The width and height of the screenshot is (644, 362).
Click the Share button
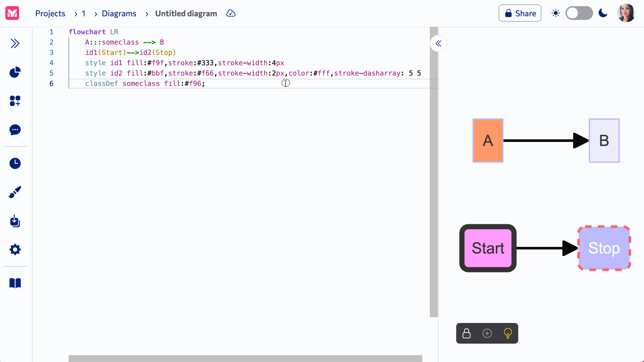coord(520,13)
